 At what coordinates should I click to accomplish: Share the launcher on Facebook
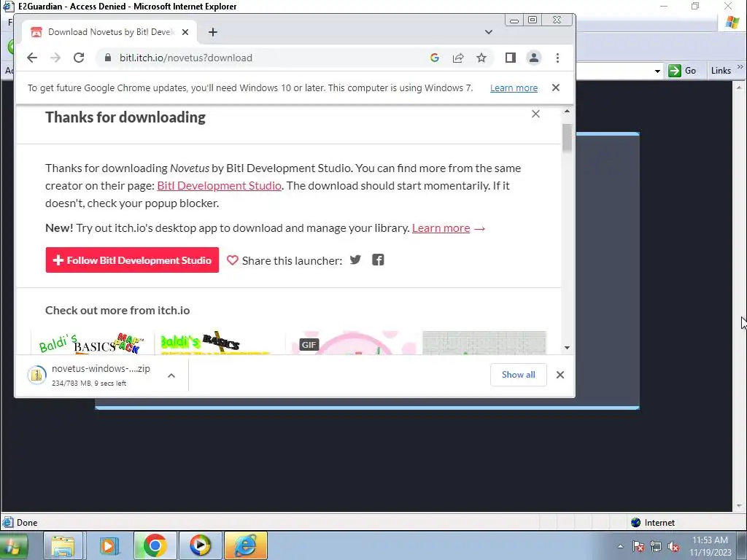click(378, 260)
